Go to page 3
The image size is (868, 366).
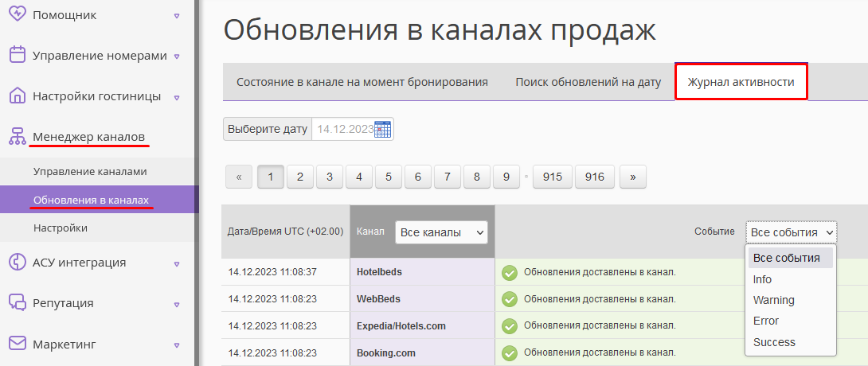[x=330, y=177]
